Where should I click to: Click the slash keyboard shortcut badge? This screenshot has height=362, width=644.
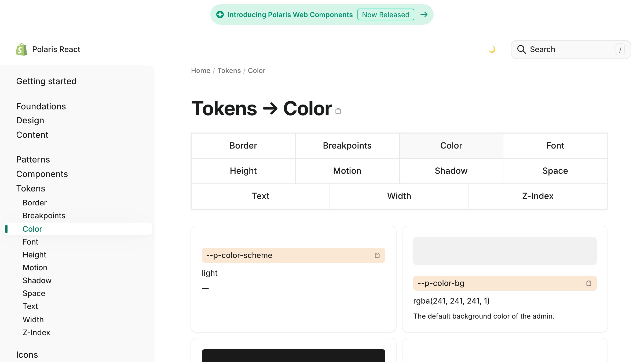tap(620, 50)
